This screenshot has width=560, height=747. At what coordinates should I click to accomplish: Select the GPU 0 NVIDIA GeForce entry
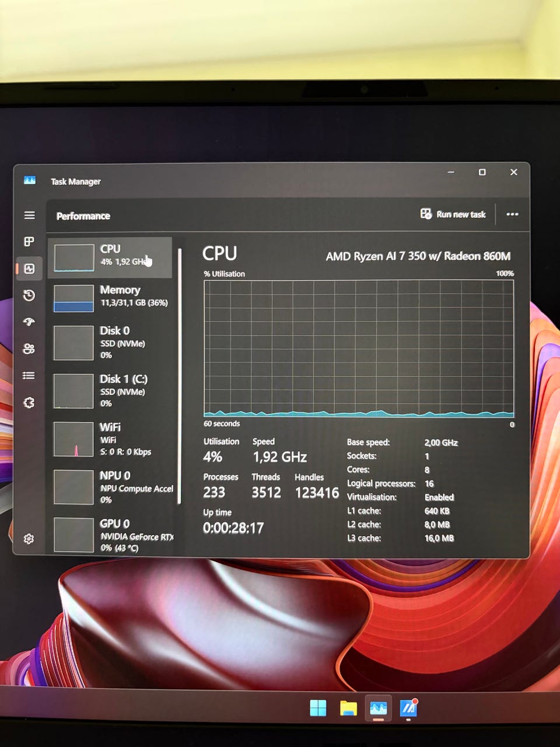point(111,535)
